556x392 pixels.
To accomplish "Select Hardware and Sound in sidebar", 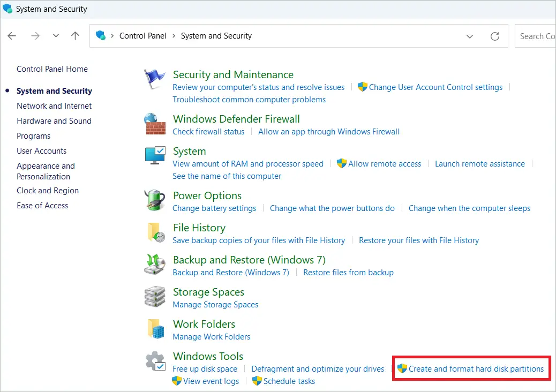I will (x=54, y=121).
